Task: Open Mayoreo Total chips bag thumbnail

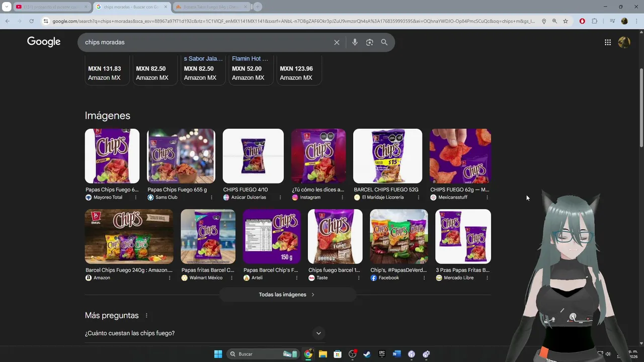Action: click(x=112, y=156)
